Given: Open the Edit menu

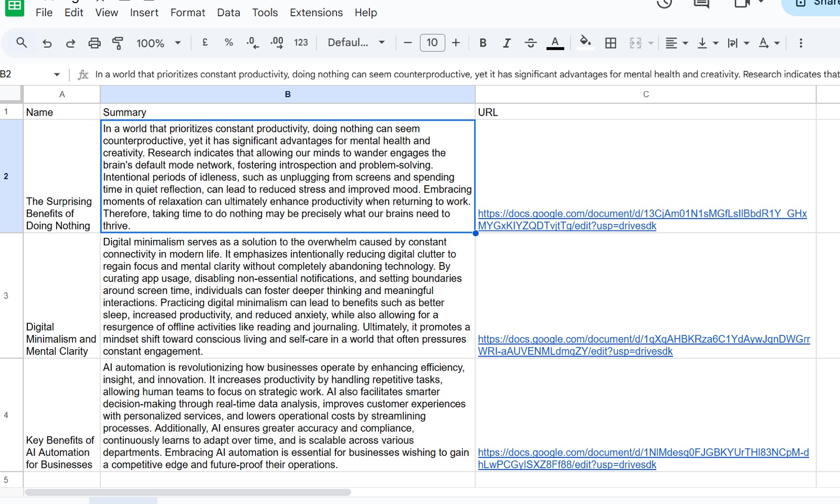Looking at the screenshot, I should [74, 13].
